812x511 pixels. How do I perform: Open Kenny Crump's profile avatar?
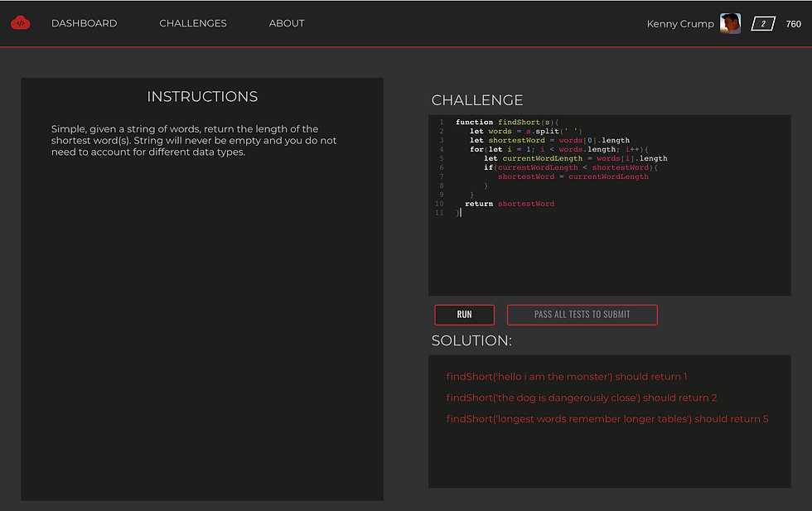coord(730,23)
